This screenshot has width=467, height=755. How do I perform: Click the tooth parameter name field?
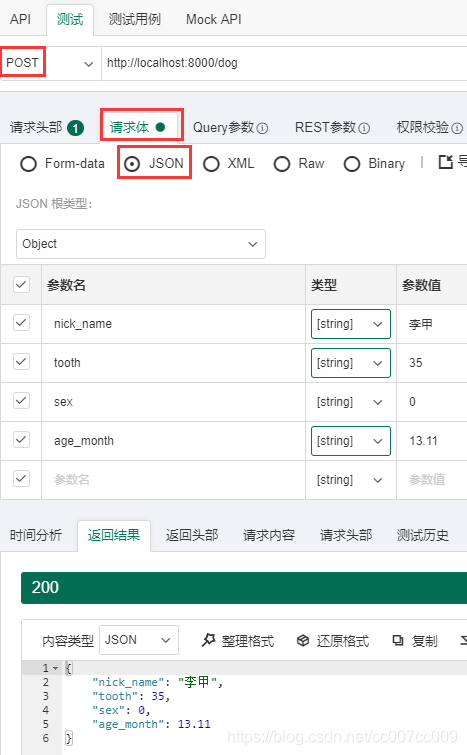pyautogui.click(x=173, y=363)
